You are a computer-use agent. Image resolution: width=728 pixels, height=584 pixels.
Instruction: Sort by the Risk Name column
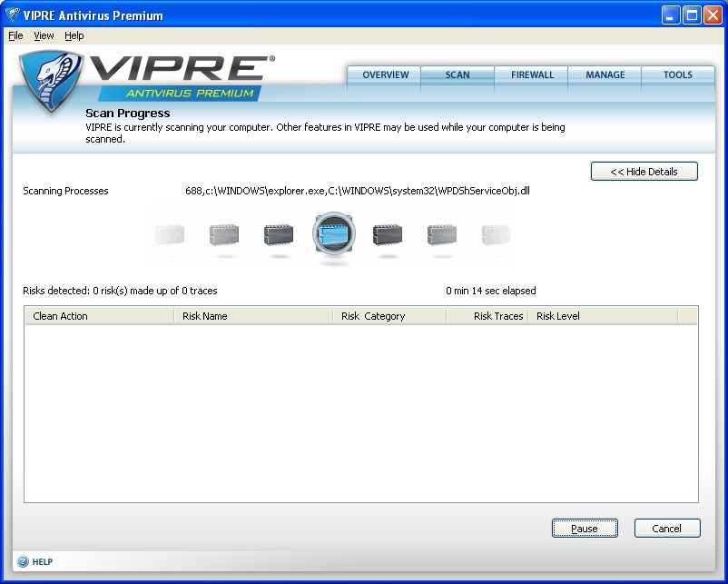253,316
